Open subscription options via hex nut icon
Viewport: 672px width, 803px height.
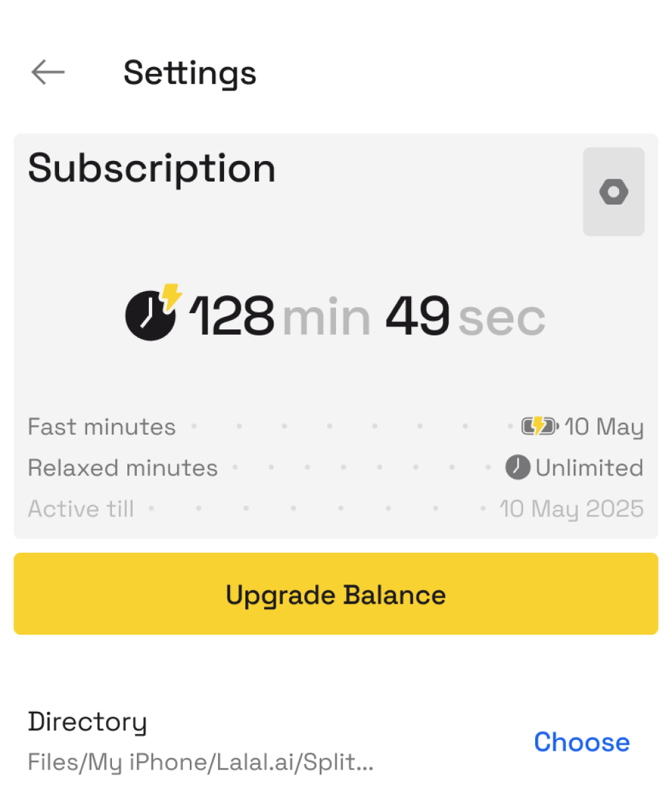click(x=614, y=193)
